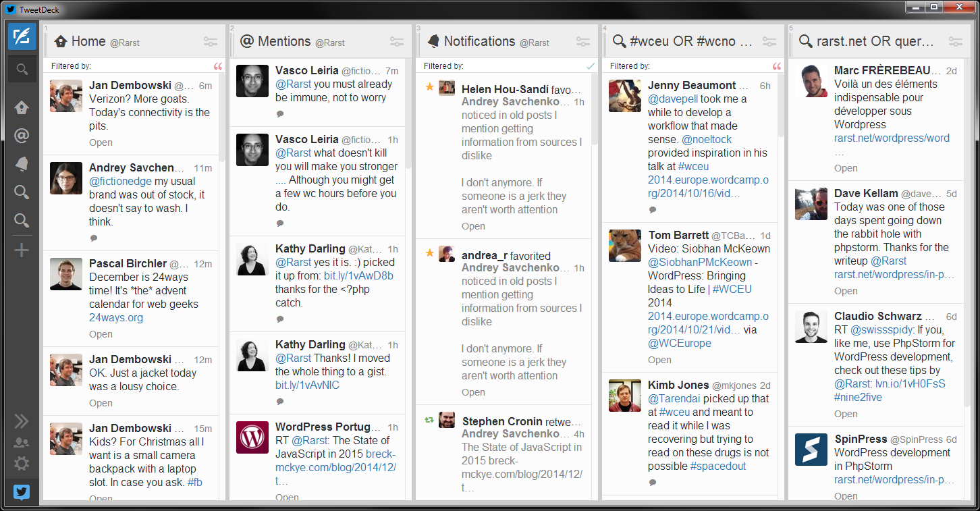Screen dimensions: 980x511
Task: Open Settings gear in the sidebar
Action: [x=22, y=464]
